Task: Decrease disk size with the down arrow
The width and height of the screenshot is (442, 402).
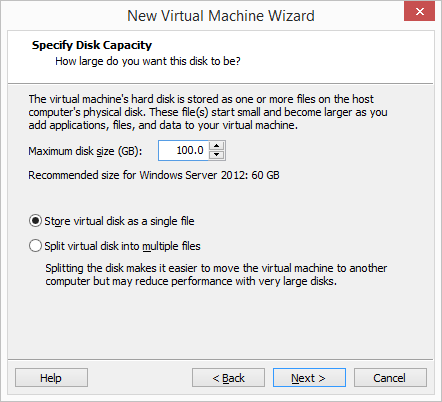Action: [x=217, y=155]
